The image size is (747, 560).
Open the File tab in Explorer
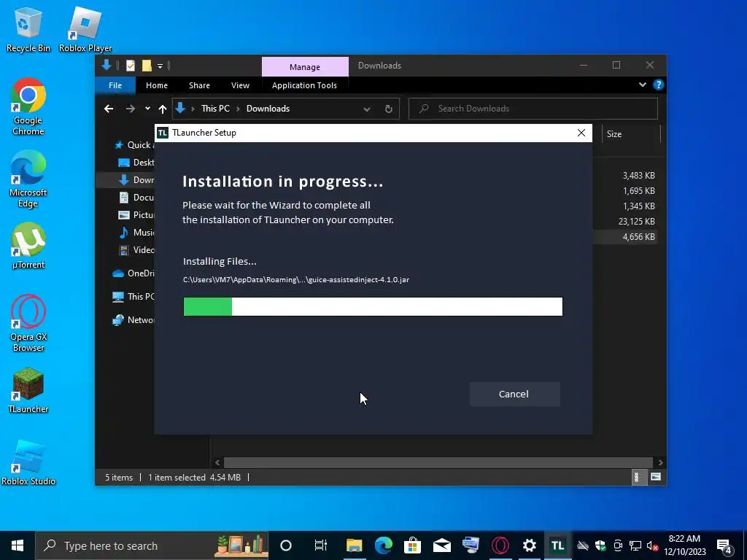[x=115, y=85]
